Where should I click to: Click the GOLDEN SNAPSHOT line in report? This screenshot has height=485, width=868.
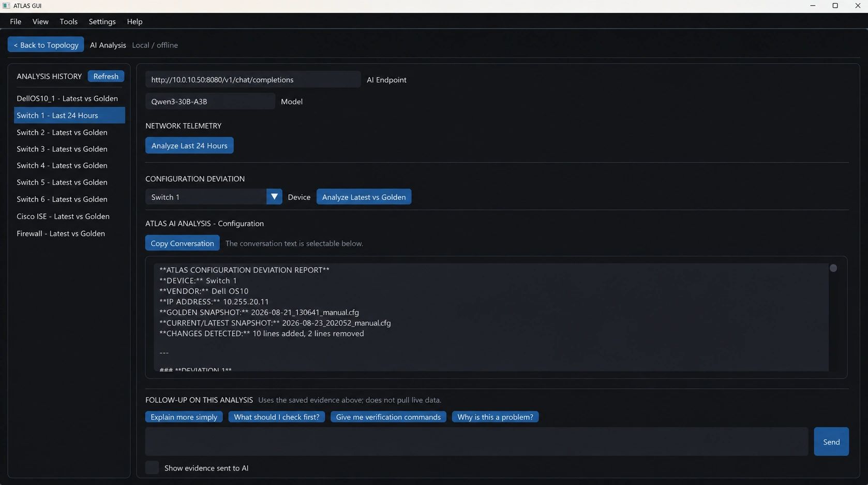(259, 313)
